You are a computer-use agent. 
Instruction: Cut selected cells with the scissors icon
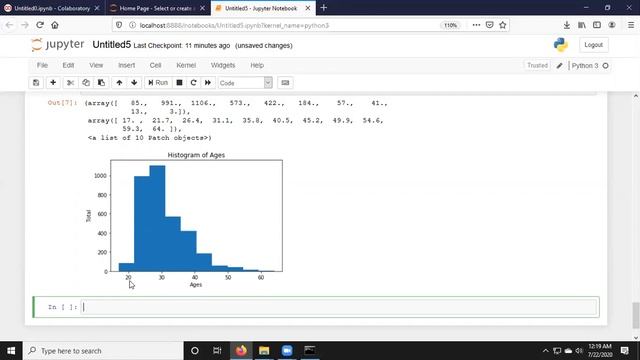tap(70, 83)
